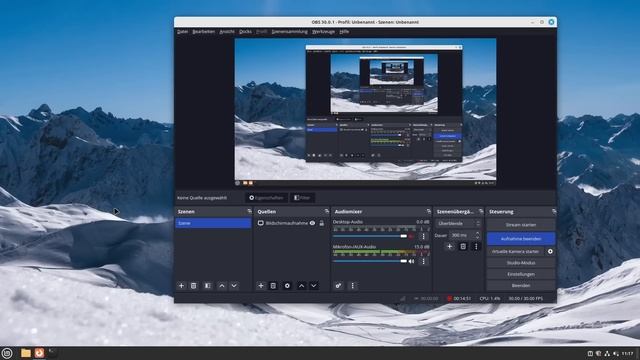The height and width of the screenshot is (360, 640).
Task: Open virtual camera settings gear icon
Action: pyautogui.click(x=550, y=251)
